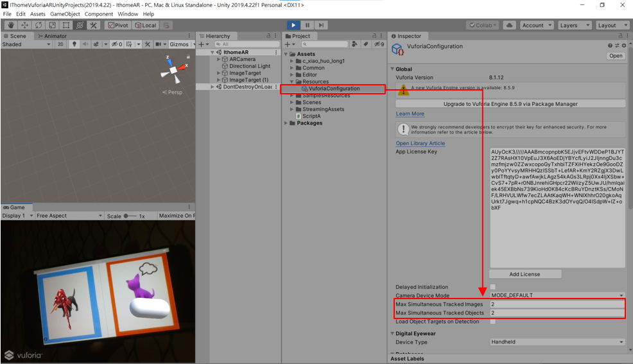Click the Scene orientation gizmo
The width and height of the screenshot is (633, 364).
click(x=173, y=69)
